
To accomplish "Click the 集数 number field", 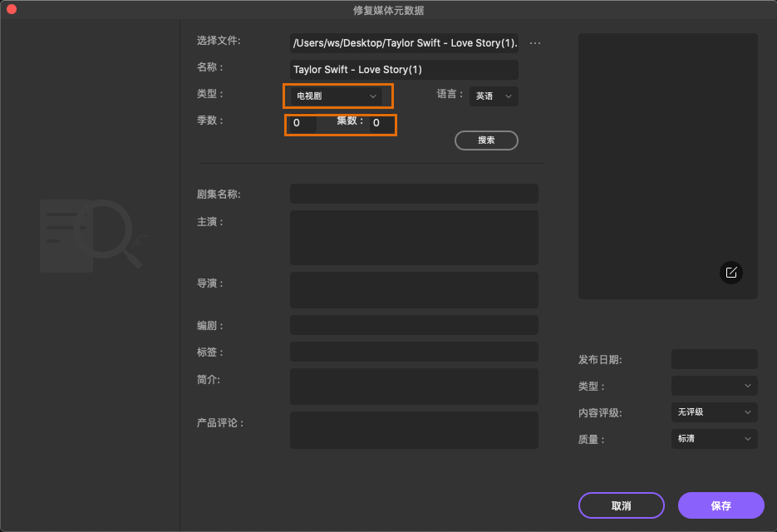I will point(382,123).
